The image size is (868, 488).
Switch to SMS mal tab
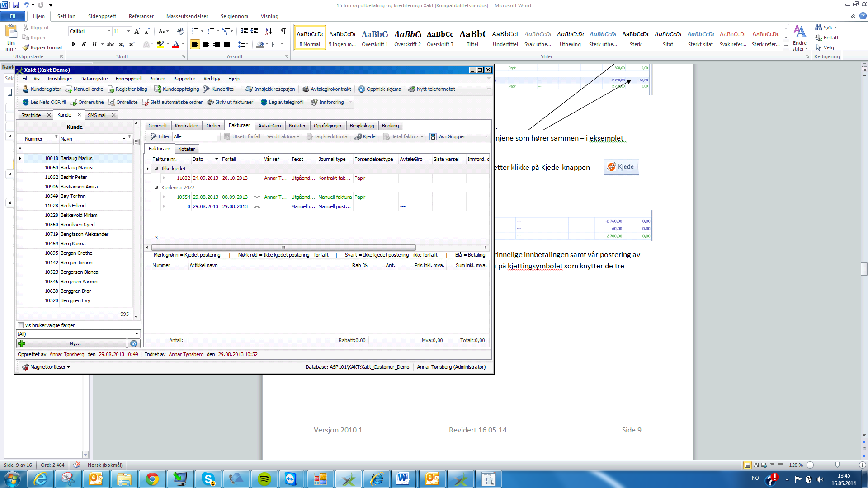click(x=96, y=115)
